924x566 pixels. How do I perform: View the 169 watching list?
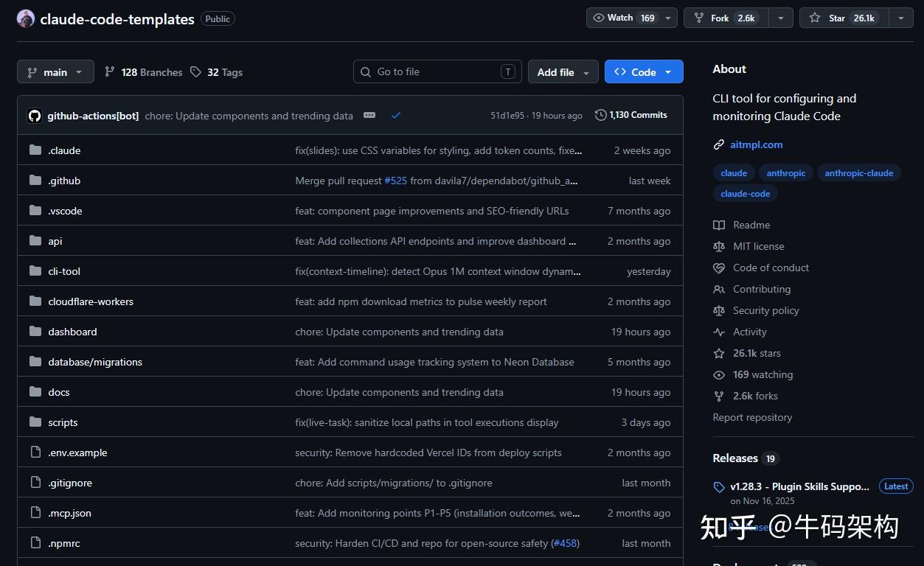click(x=763, y=375)
